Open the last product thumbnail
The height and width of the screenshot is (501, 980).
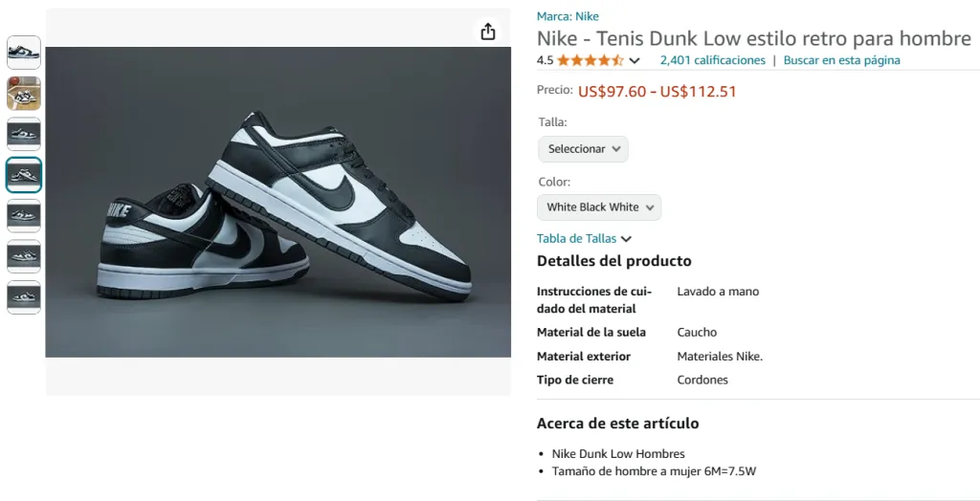[x=24, y=296]
